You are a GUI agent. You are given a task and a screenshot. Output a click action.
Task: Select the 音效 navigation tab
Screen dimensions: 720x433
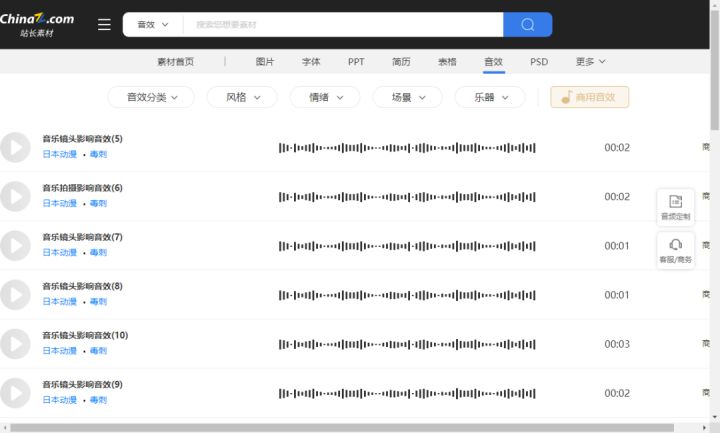coord(494,62)
